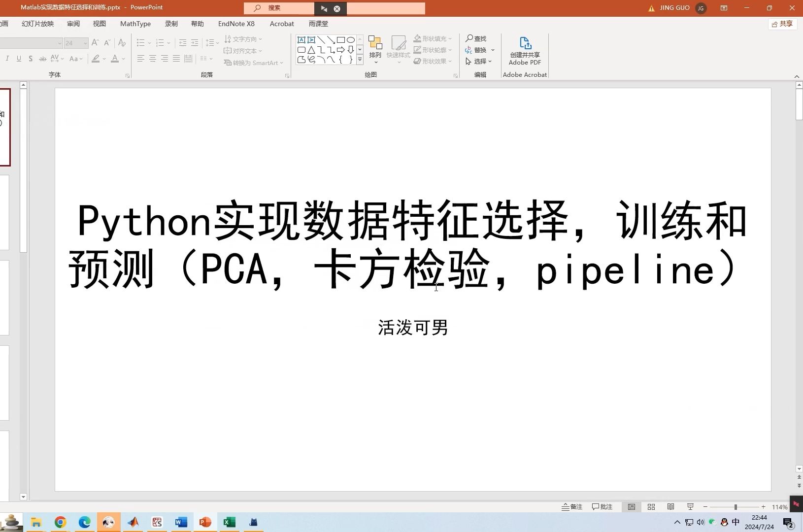Viewport: 803px width, 532px height.
Task: Switch to reading view
Action: (671, 507)
